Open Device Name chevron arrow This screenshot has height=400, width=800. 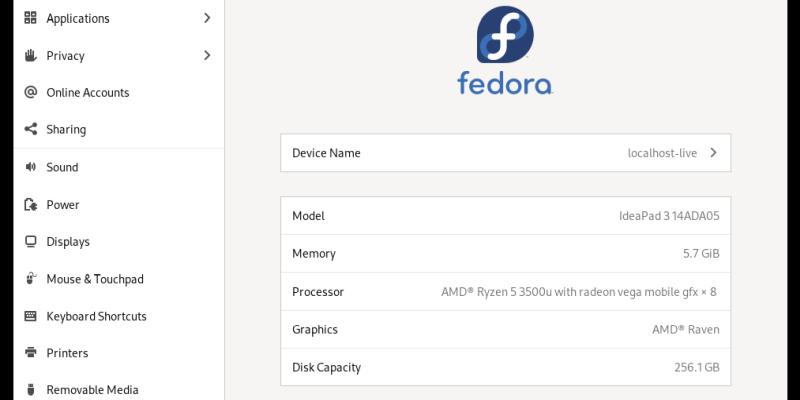713,153
